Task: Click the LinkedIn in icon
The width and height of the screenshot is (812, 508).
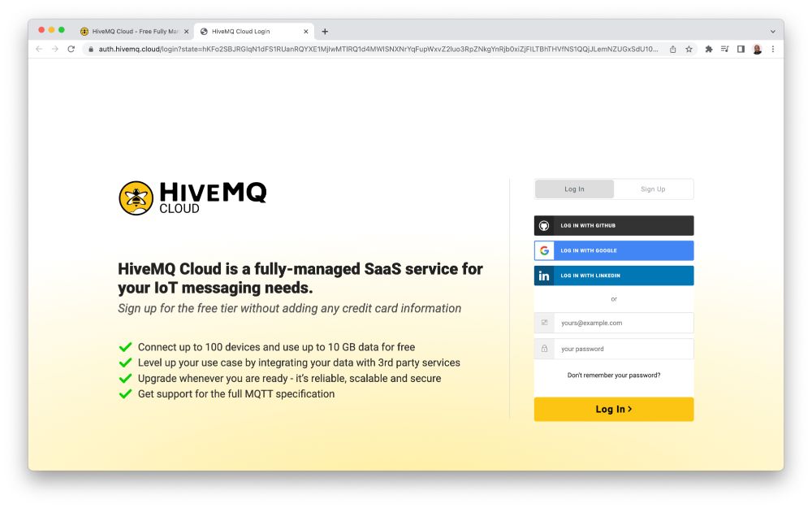Action: pyautogui.click(x=544, y=276)
